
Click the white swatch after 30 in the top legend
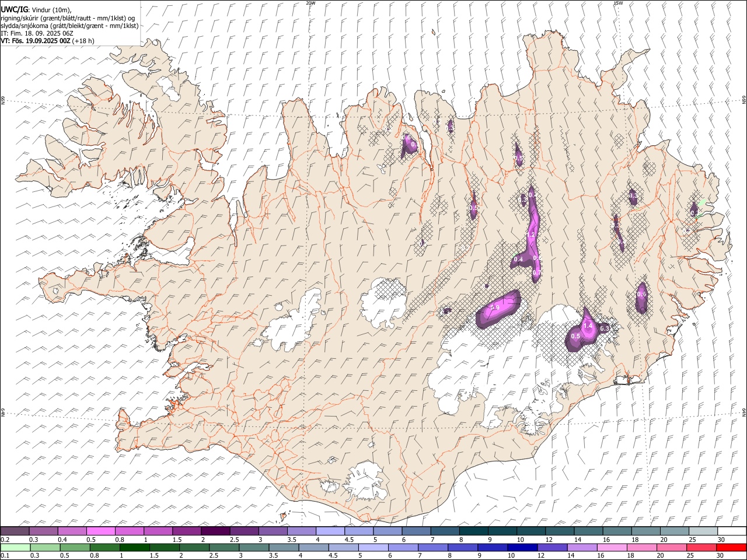732,531
